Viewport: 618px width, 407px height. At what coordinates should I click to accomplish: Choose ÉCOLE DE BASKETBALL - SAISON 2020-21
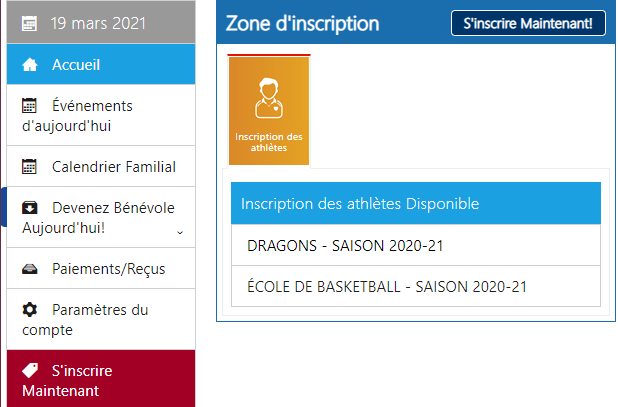point(416,286)
